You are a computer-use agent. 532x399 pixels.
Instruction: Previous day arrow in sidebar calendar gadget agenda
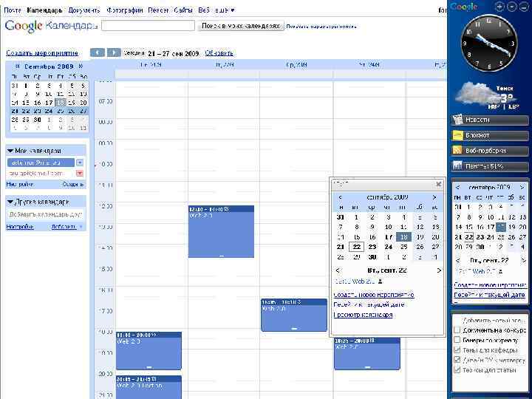(457, 261)
